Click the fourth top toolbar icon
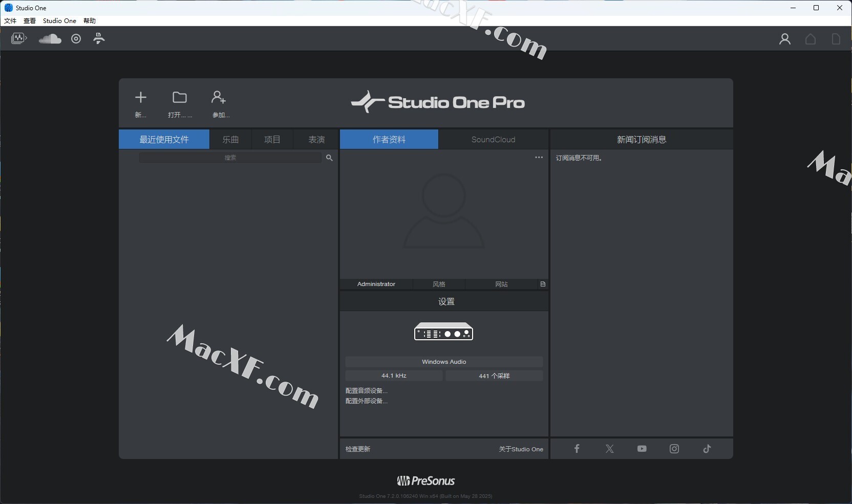Viewport: 852px width, 504px height. pyautogui.click(x=99, y=38)
